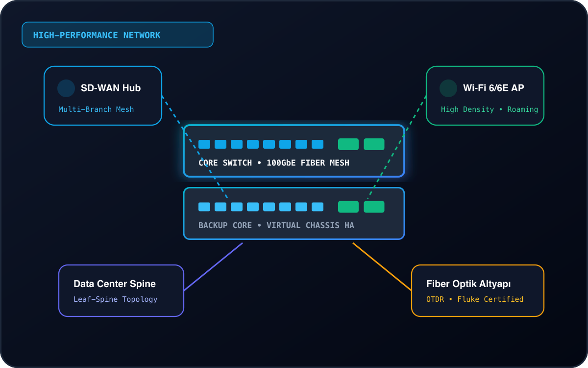The width and height of the screenshot is (588, 368).
Task: Open the Data Center Spine card
Action: pyautogui.click(x=121, y=290)
